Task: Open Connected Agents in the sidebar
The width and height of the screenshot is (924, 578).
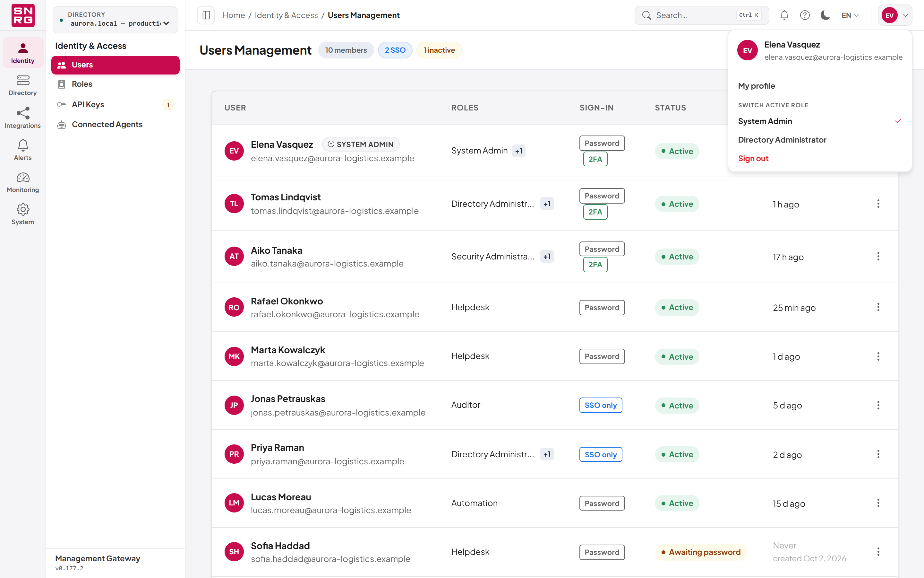Action: [x=115, y=125]
